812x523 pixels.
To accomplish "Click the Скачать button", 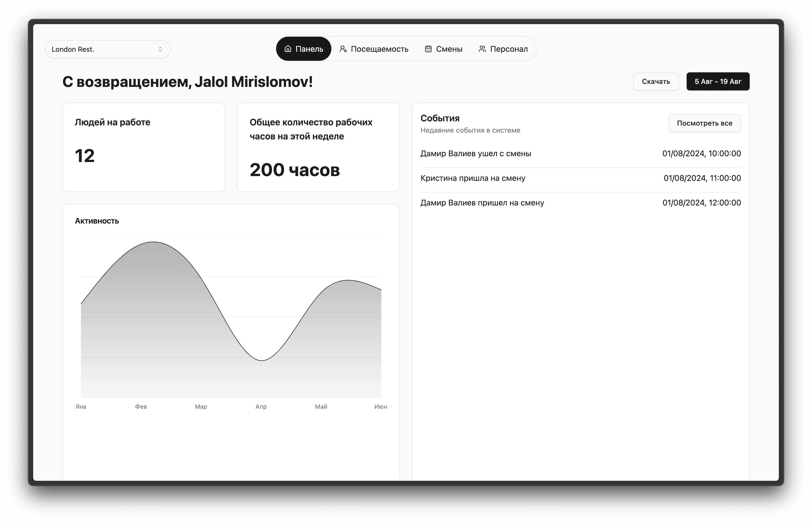I will (x=656, y=81).
